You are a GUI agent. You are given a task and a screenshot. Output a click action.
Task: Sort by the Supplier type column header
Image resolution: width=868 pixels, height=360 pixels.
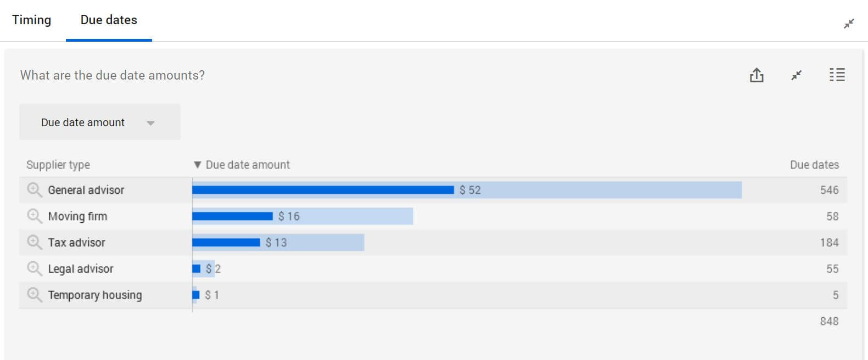coord(58,165)
